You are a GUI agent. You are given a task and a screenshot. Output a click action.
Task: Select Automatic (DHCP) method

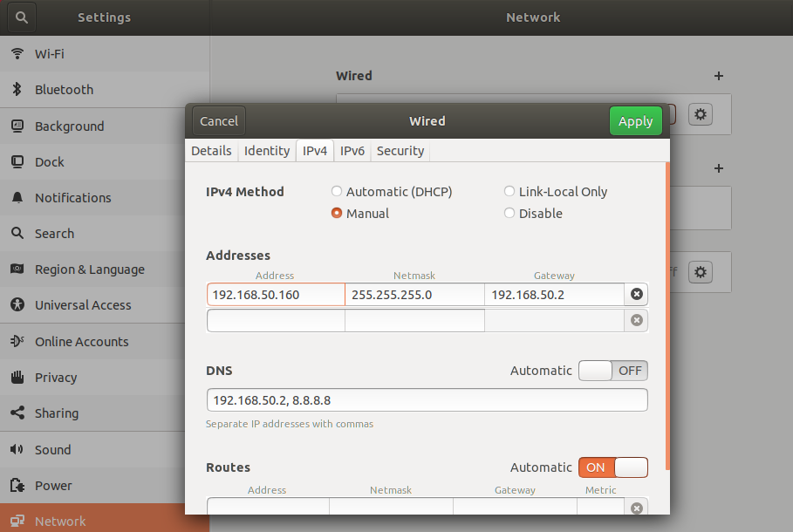392,192
